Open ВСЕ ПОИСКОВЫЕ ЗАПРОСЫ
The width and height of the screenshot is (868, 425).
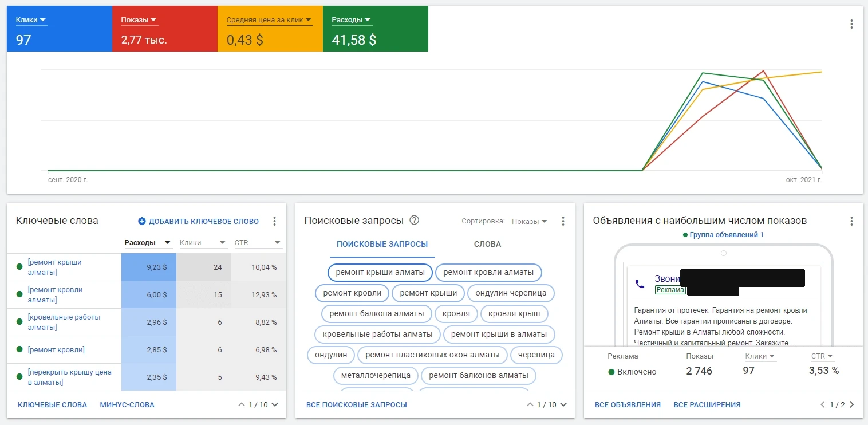coord(357,405)
